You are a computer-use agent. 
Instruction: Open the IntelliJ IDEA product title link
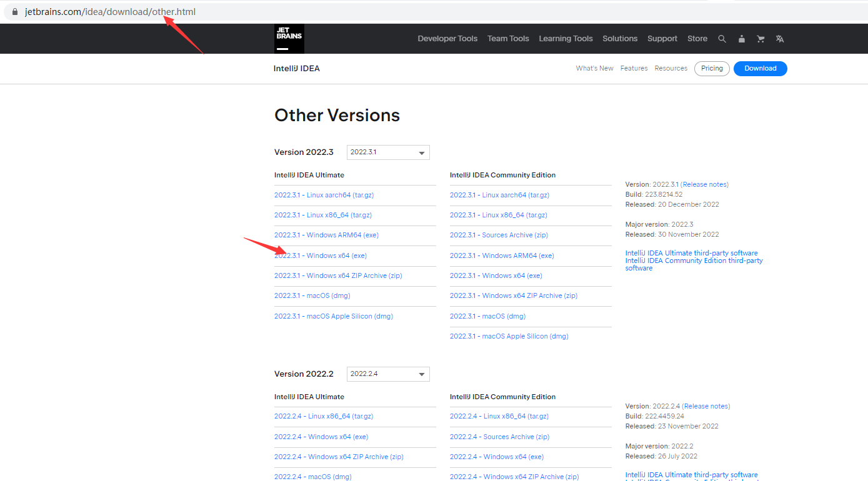pos(297,69)
